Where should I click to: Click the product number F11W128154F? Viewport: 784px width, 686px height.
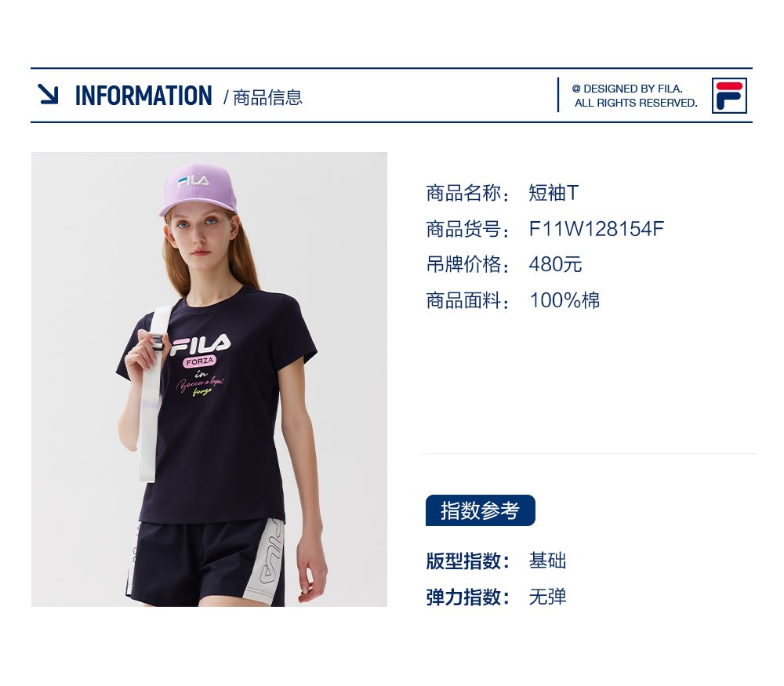pyautogui.click(x=597, y=229)
